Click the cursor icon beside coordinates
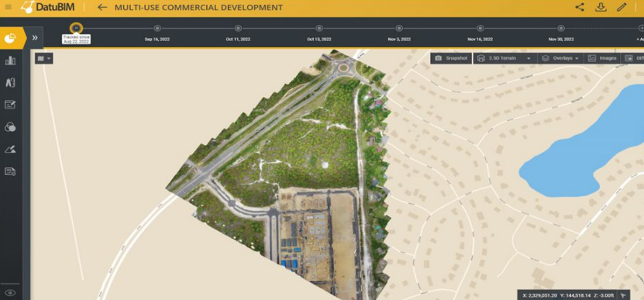The width and height of the screenshot is (644, 300). tap(624, 295)
